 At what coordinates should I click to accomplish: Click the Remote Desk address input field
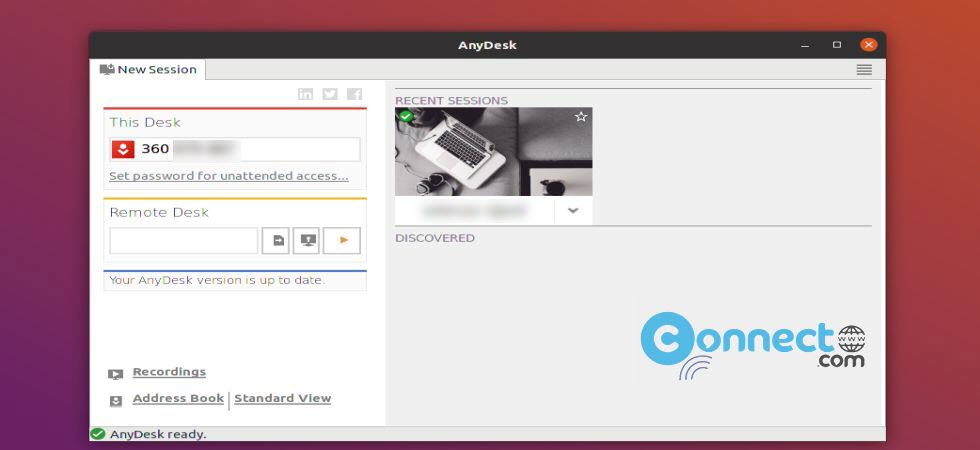click(x=184, y=241)
